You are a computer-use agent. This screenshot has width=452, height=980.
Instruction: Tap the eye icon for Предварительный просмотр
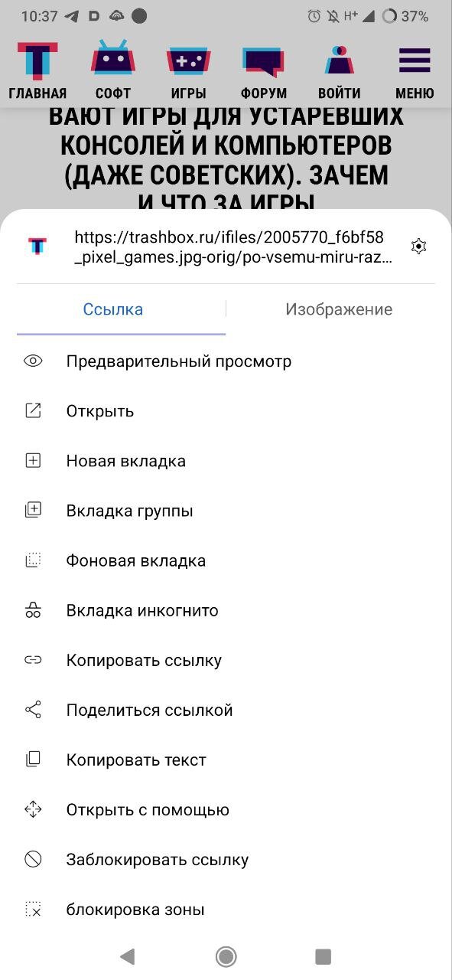coord(33,361)
